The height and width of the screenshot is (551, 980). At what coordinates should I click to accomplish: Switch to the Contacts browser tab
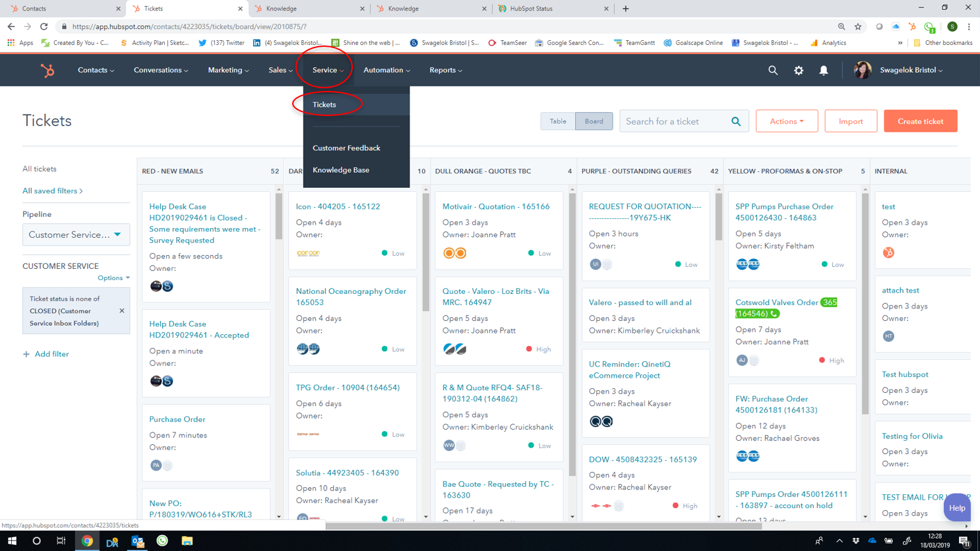click(x=65, y=9)
